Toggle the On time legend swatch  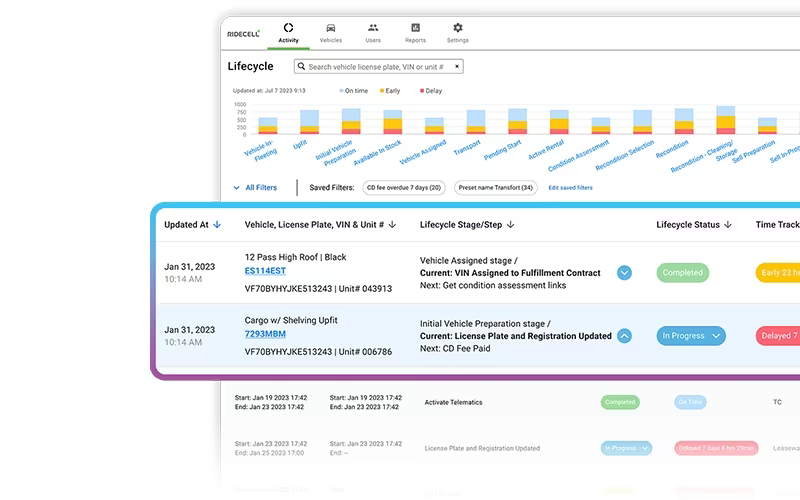[341, 91]
